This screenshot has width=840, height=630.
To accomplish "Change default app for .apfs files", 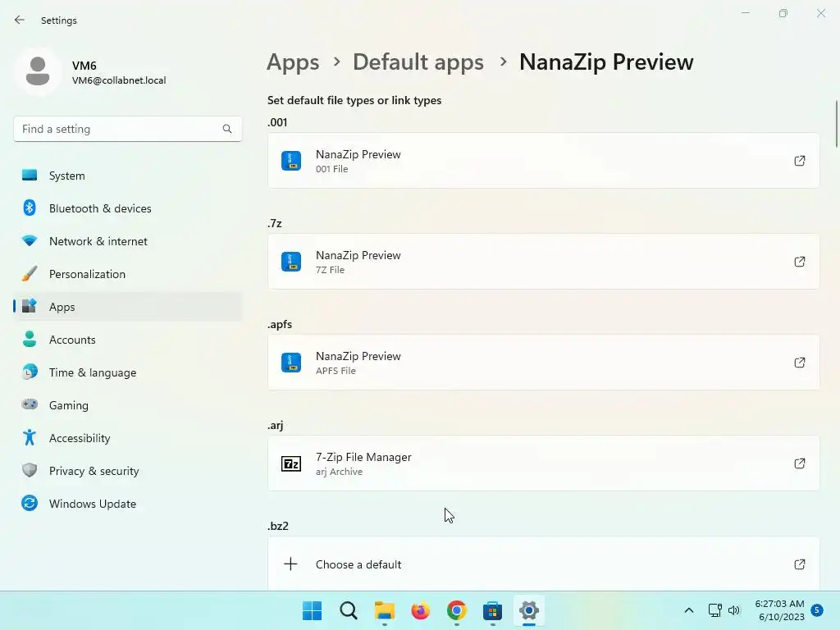I will click(543, 363).
